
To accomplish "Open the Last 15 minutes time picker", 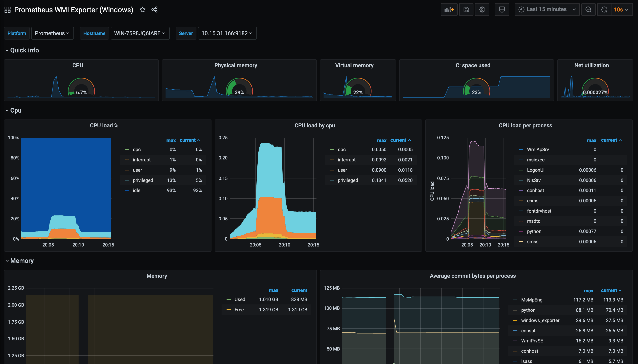I will point(547,9).
